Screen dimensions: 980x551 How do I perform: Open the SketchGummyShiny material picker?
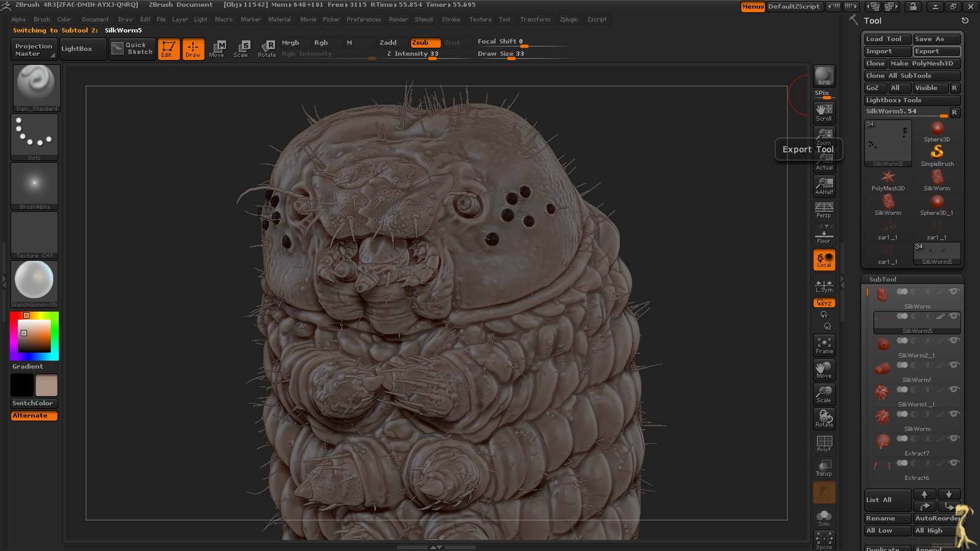[35, 284]
